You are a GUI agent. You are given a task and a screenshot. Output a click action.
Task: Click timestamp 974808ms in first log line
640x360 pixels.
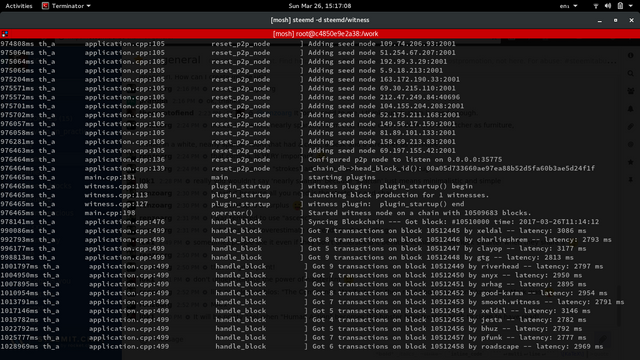coord(17,44)
